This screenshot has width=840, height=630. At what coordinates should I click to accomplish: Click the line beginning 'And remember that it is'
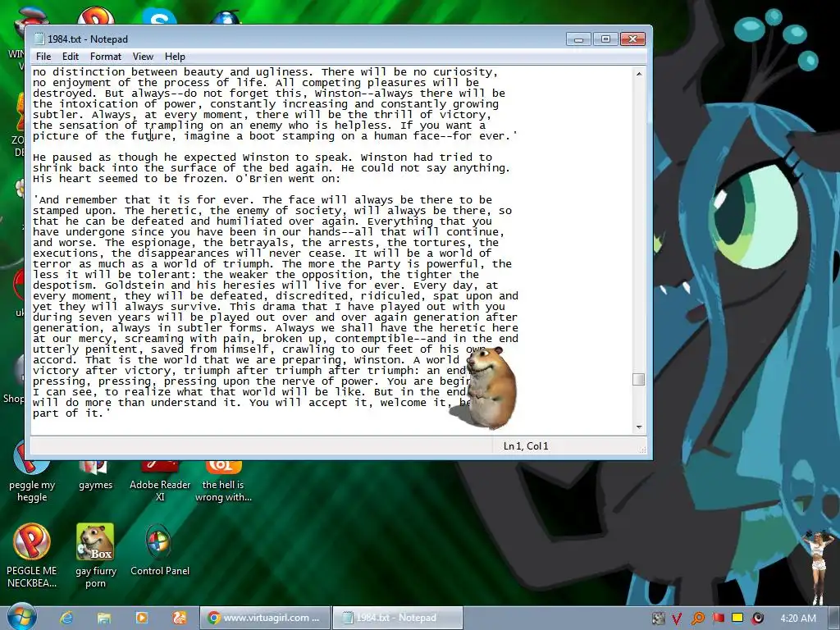pos(262,200)
